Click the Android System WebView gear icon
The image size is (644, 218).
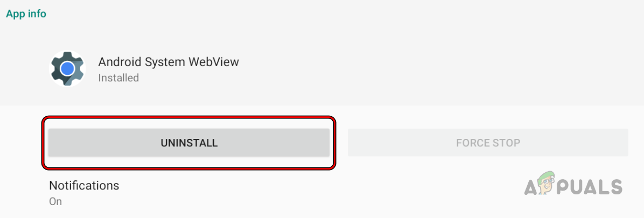pos(67,68)
